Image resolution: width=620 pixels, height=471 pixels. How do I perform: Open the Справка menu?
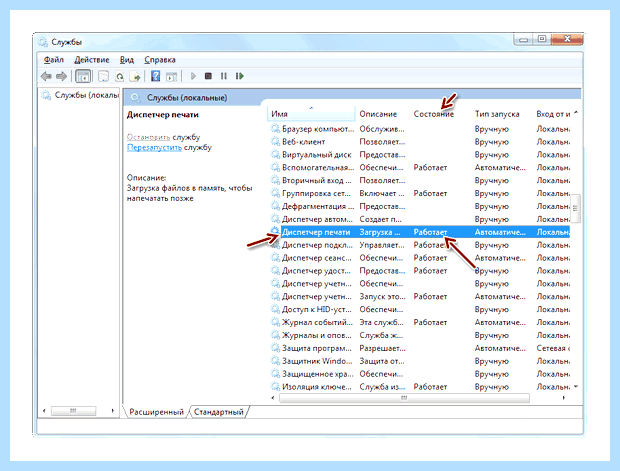point(160,60)
